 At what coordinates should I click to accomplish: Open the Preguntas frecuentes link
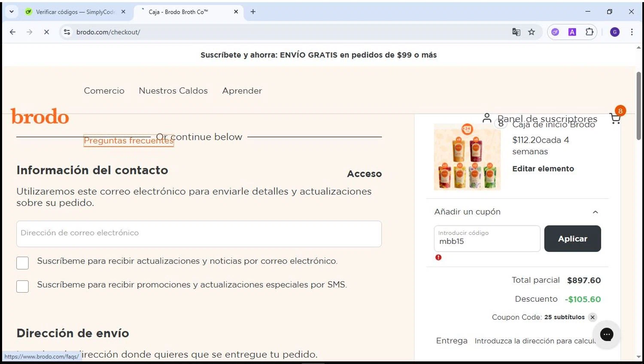coord(128,141)
